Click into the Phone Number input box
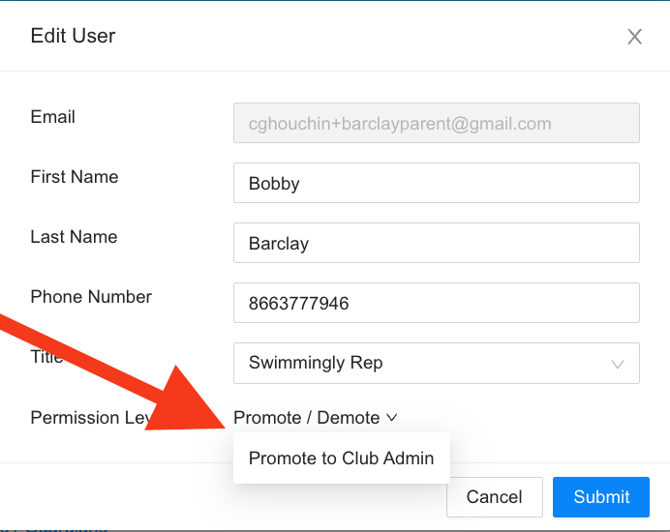Image resolution: width=670 pixels, height=532 pixels. (436, 303)
